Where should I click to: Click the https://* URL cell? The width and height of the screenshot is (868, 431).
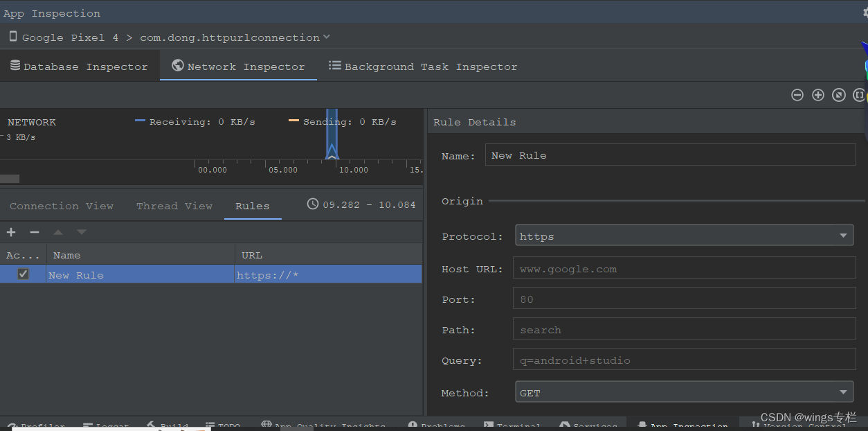tap(329, 274)
